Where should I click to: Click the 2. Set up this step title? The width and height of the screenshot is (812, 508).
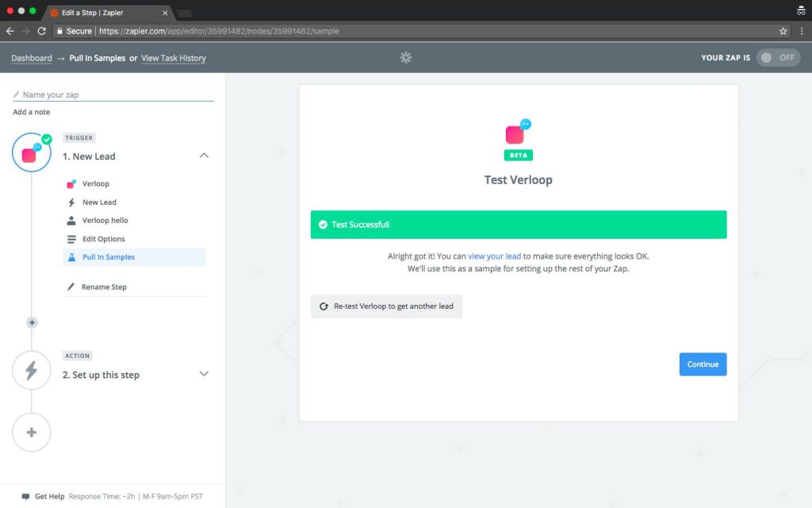coord(101,375)
